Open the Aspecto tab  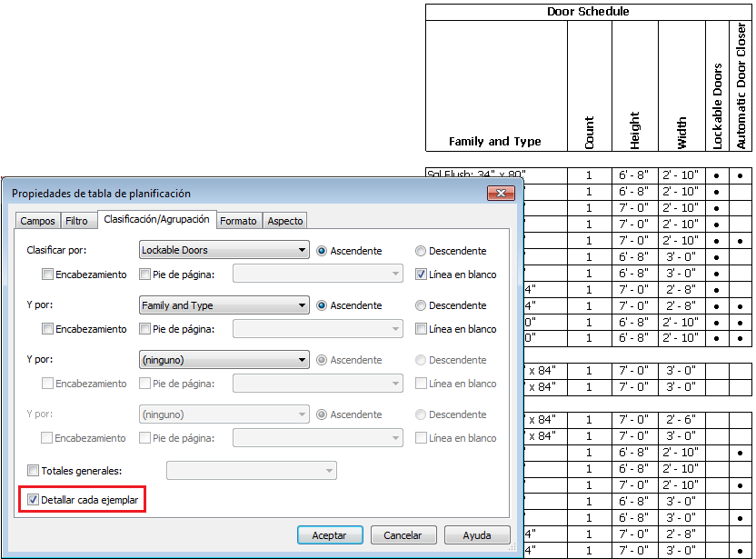pos(285,221)
